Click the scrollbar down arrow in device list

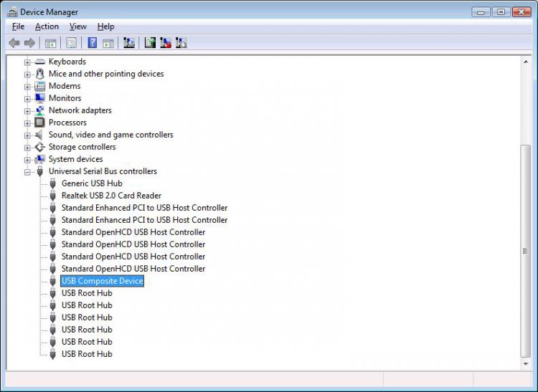[x=526, y=364]
